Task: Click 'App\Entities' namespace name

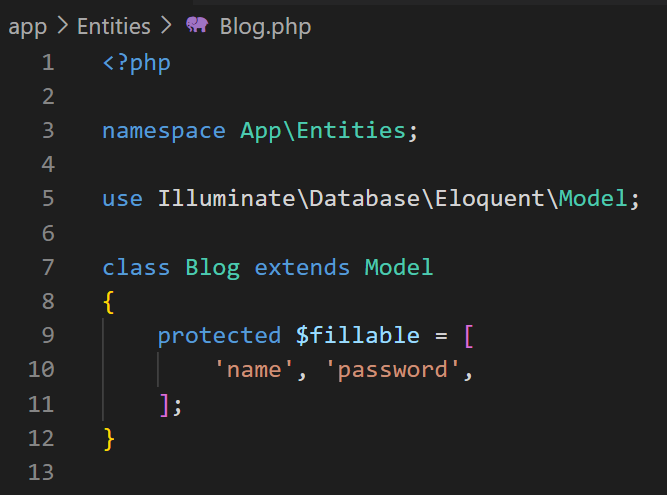Action: tap(323, 130)
